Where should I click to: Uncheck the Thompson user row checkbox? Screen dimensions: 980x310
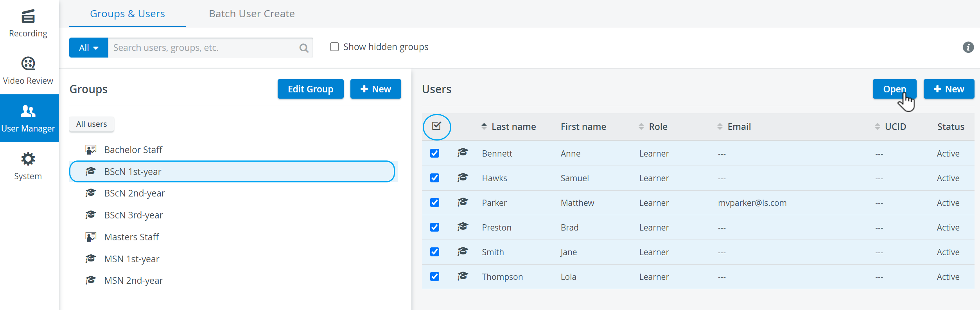coord(434,276)
